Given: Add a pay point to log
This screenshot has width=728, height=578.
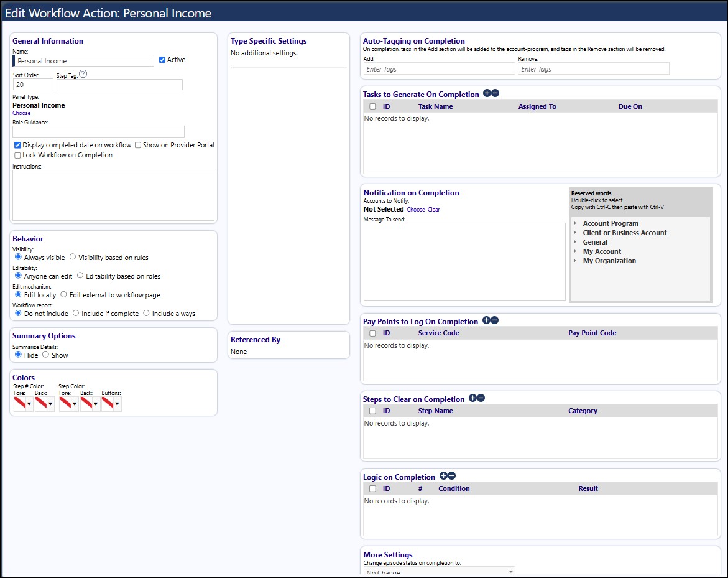Looking at the screenshot, I should click(487, 320).
